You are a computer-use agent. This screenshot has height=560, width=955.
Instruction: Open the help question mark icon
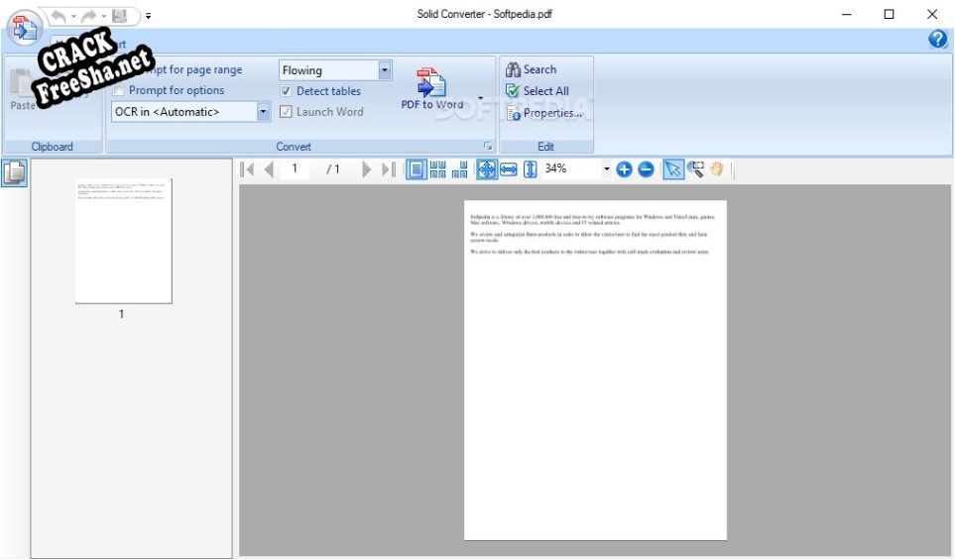point(937,40)
